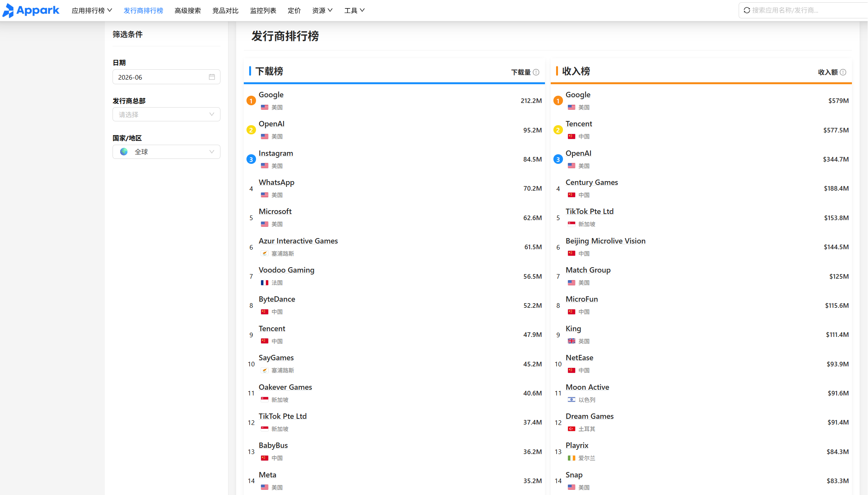Open Snap publisher link
This screenshot has height=495, width=868.
click(574, 475)
